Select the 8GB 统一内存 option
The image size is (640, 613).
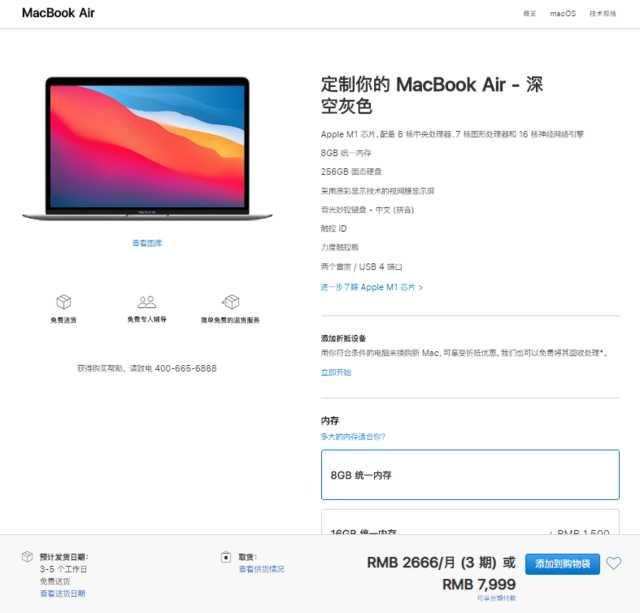point(470,475)
